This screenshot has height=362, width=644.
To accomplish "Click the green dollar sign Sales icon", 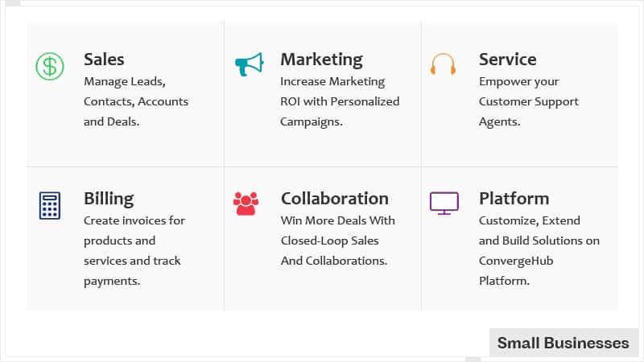I will click(50, 66).
